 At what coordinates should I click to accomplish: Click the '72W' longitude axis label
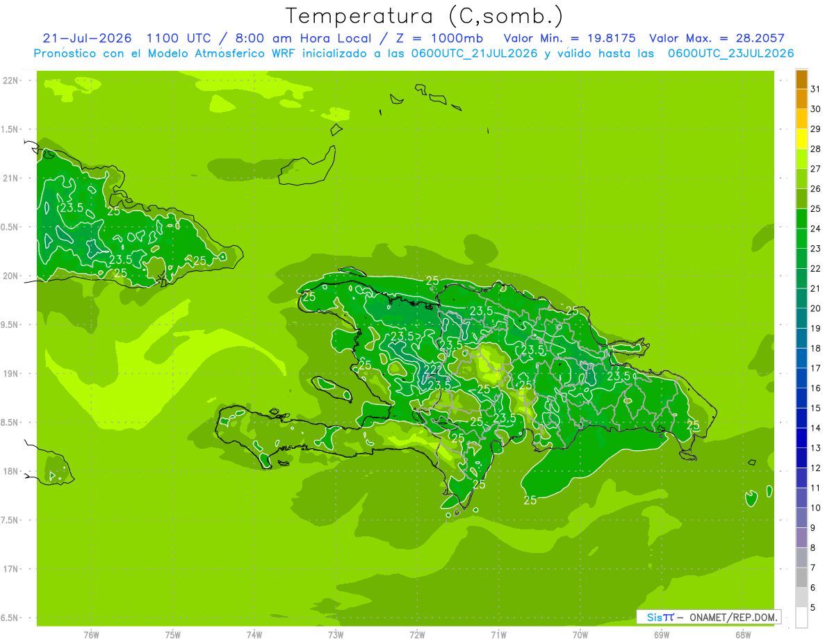[417, 635]
